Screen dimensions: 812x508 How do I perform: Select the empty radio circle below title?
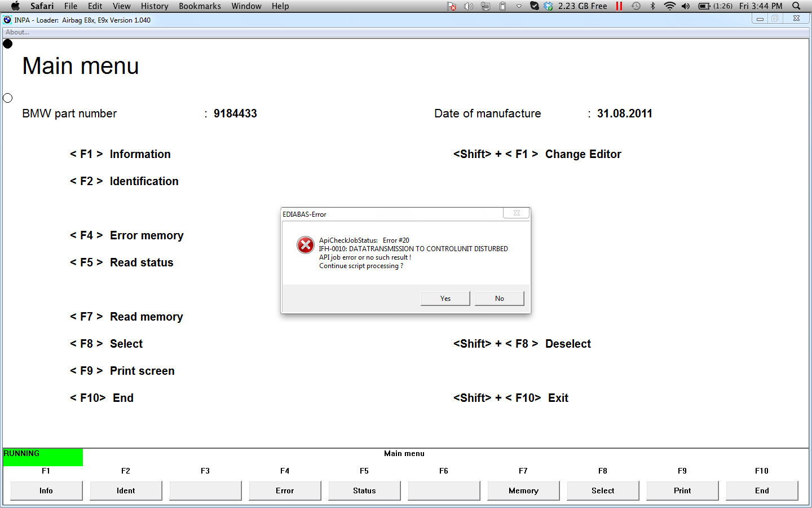point(8,98)
